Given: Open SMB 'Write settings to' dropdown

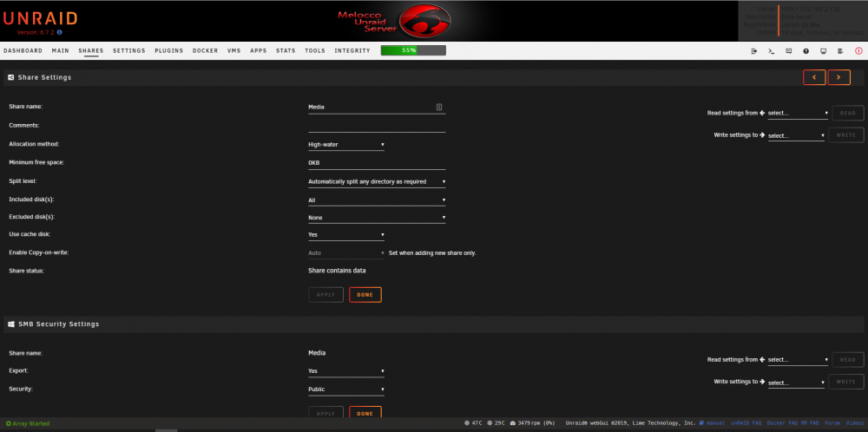Looking at the screenshot, I should point(796,383).
